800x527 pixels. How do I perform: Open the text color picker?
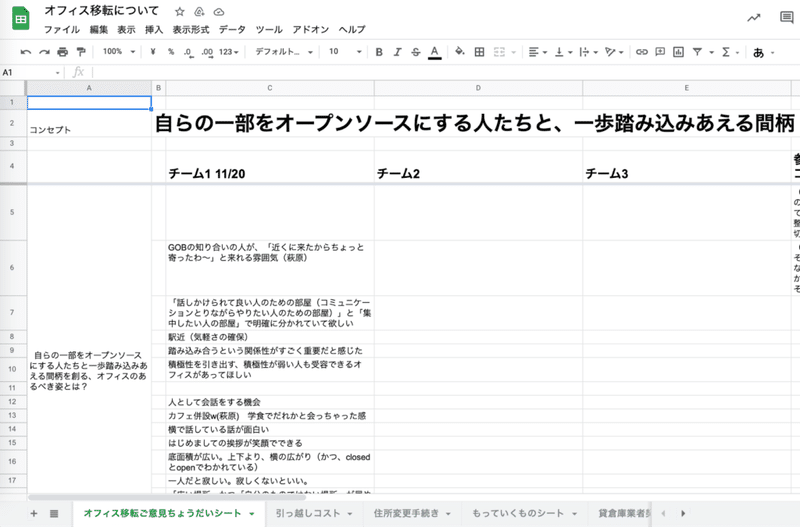435,52
